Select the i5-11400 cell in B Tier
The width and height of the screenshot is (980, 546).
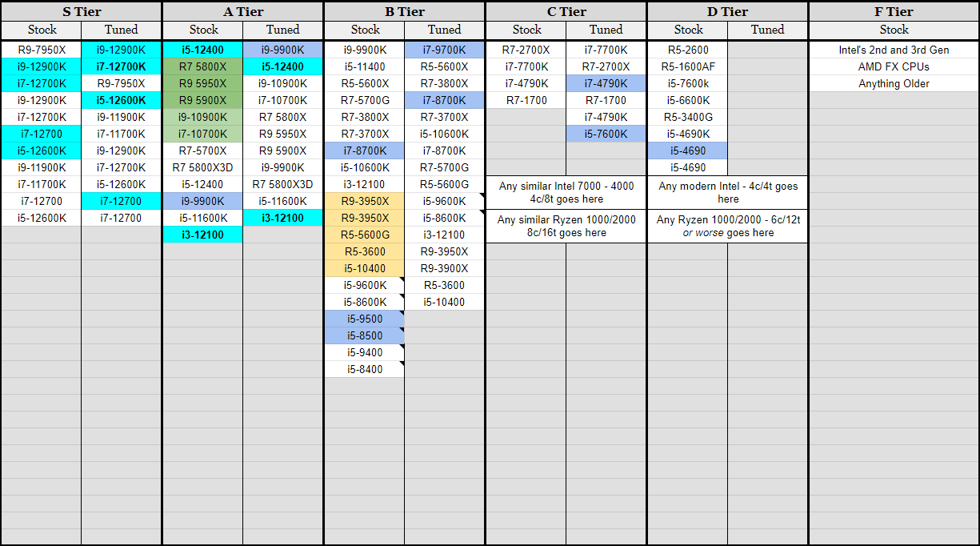click(364, 66)
